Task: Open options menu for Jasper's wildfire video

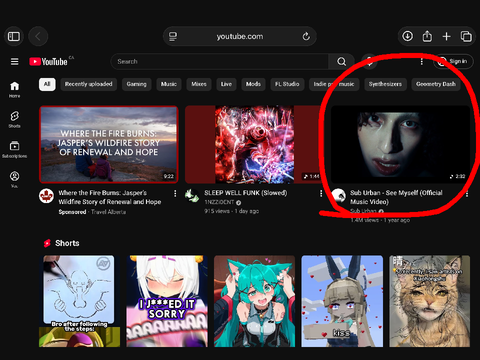Action: click(175, 193)
